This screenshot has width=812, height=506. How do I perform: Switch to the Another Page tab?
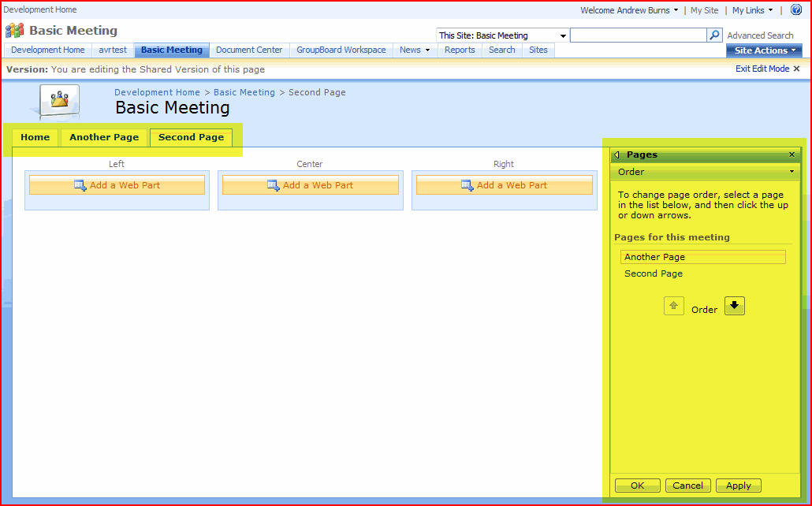[x=104, y=137]
